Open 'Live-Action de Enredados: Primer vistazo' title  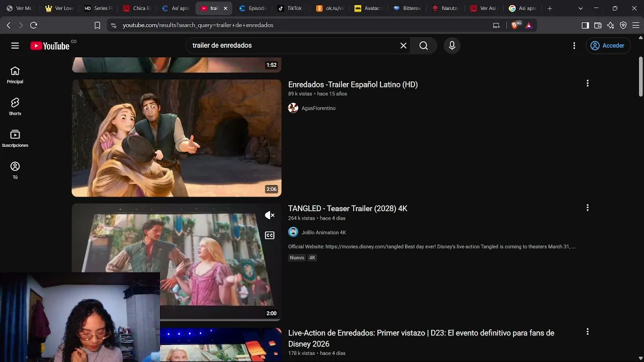(x=421, y=338)
